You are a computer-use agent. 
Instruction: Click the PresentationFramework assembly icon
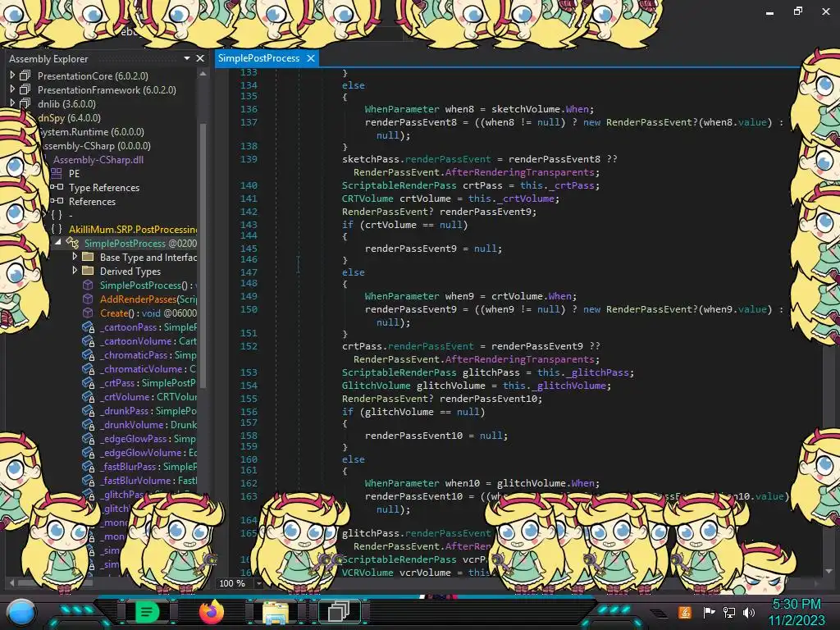click(25, 89)
